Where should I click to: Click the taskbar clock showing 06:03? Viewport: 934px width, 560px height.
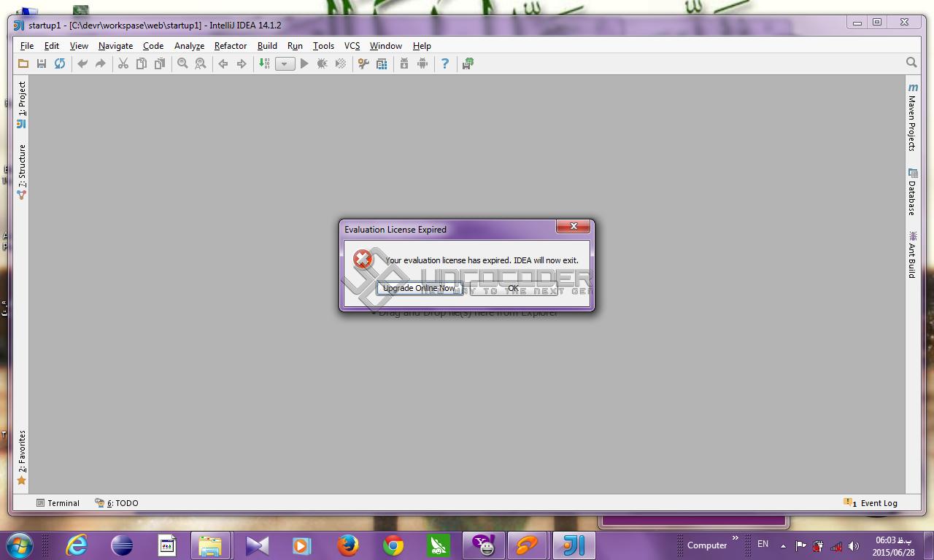point(893,546)
